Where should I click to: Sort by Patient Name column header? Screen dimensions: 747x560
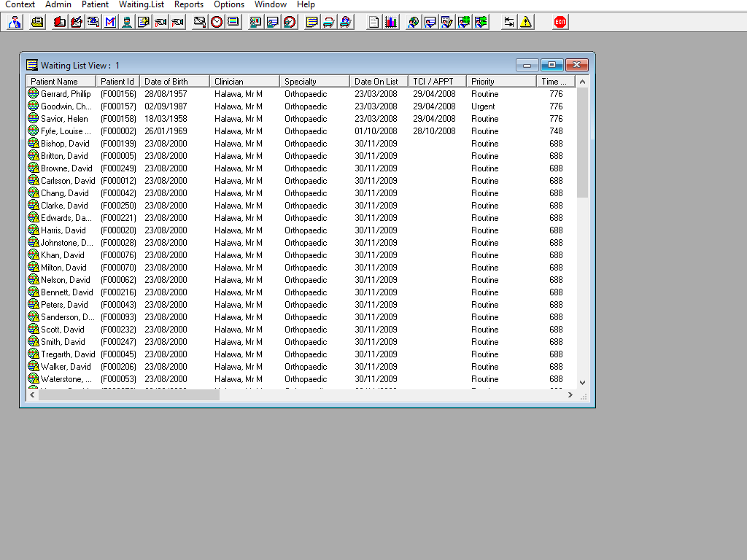click(x=61, y=82)
